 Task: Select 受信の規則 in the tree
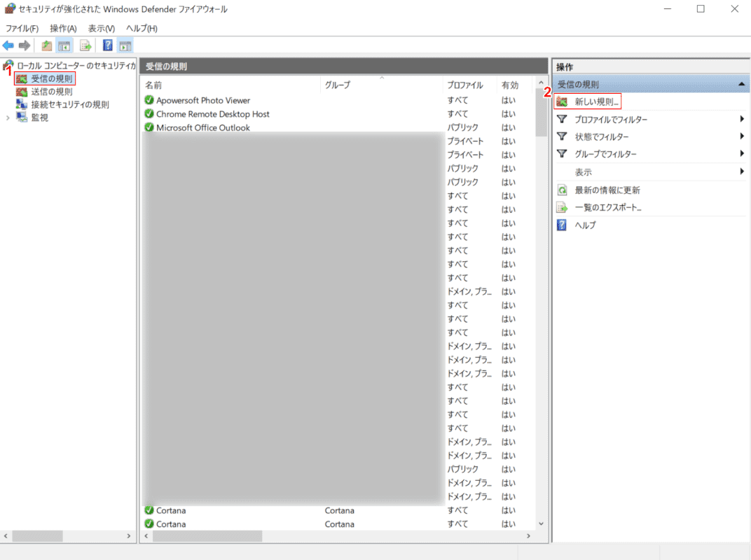pos(52,78)
